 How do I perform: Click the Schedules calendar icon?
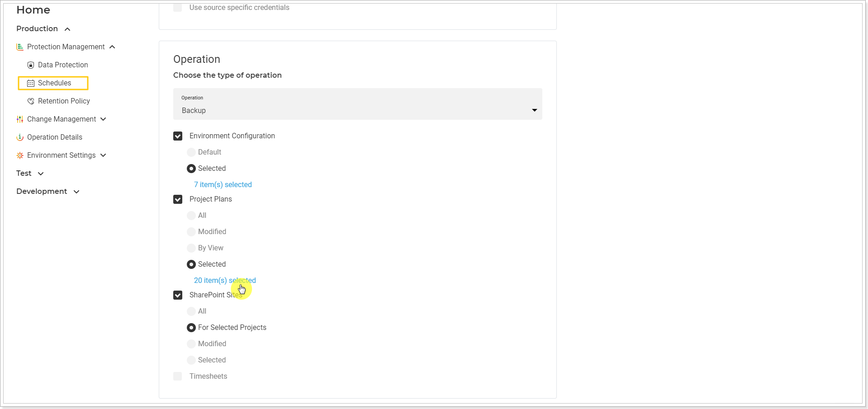(x=31, y=83)
